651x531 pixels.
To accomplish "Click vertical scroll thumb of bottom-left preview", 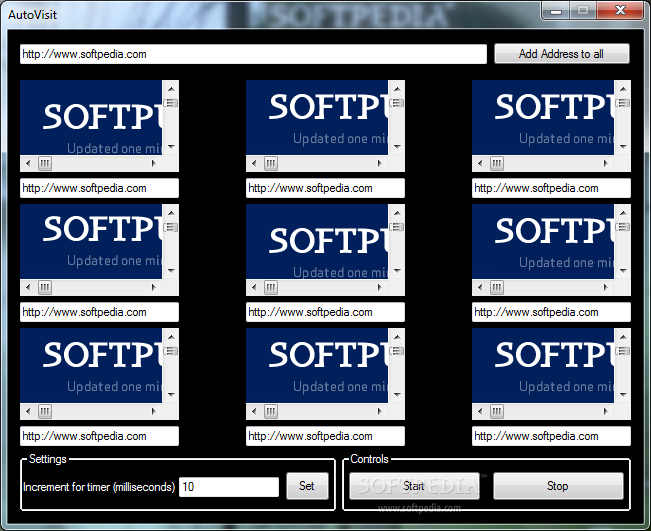I will 171,351.
